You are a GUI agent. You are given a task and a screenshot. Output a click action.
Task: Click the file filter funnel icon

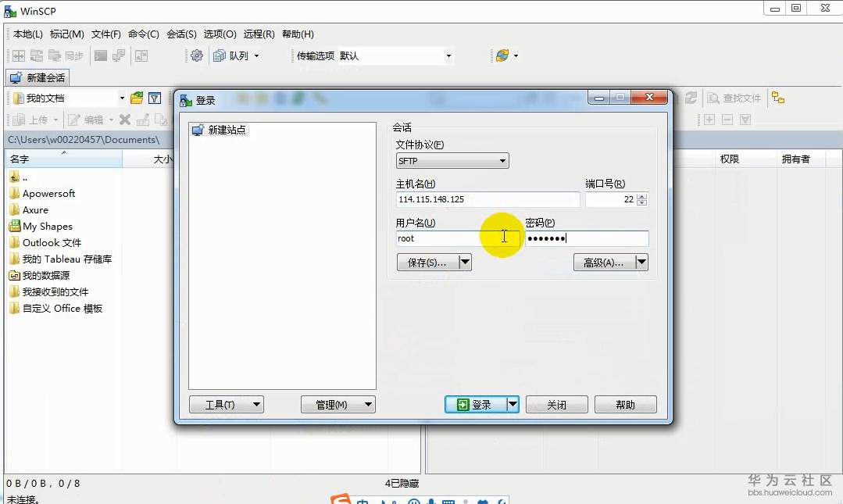(x=155, y=98)
